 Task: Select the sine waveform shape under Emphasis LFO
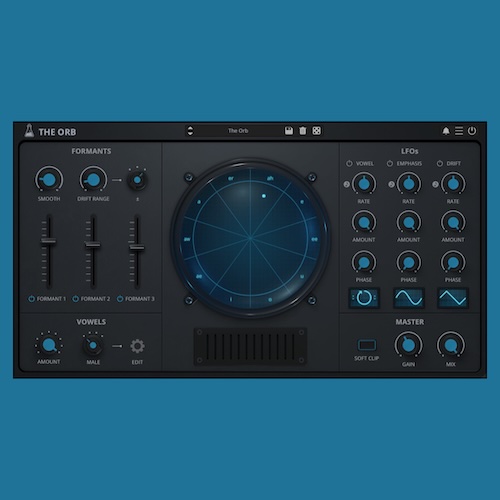point(409,298)
